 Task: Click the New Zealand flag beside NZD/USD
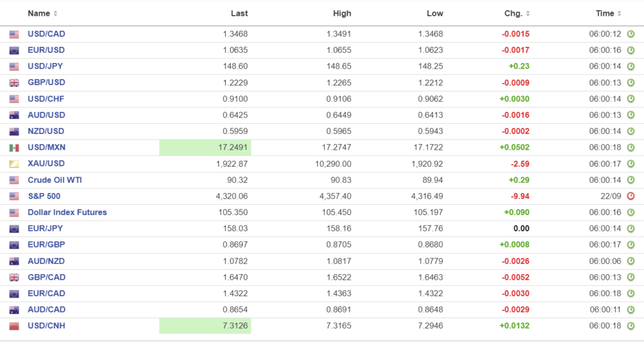pyautogui.click(x=14, y=131)
